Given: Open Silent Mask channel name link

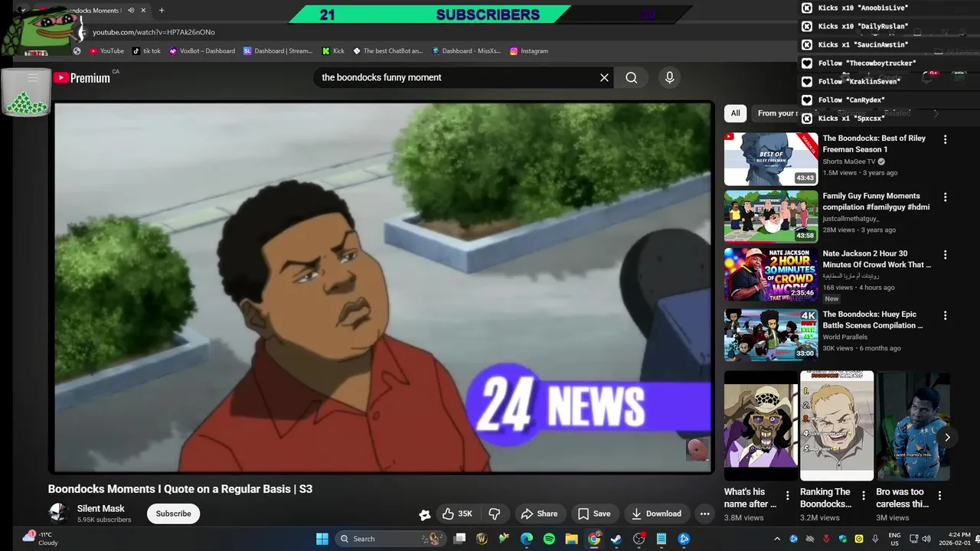Looking at the screenshot, I should 100,508.
